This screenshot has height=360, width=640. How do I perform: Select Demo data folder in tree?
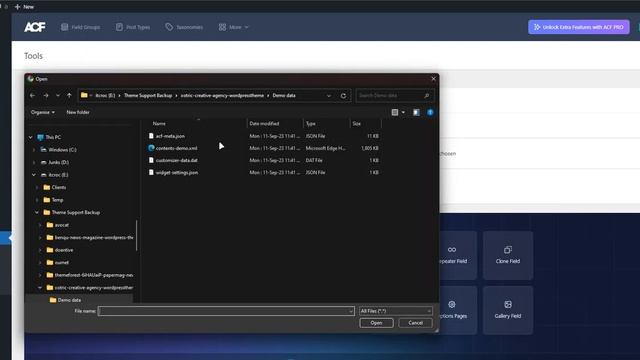click(x=69, y=300)
